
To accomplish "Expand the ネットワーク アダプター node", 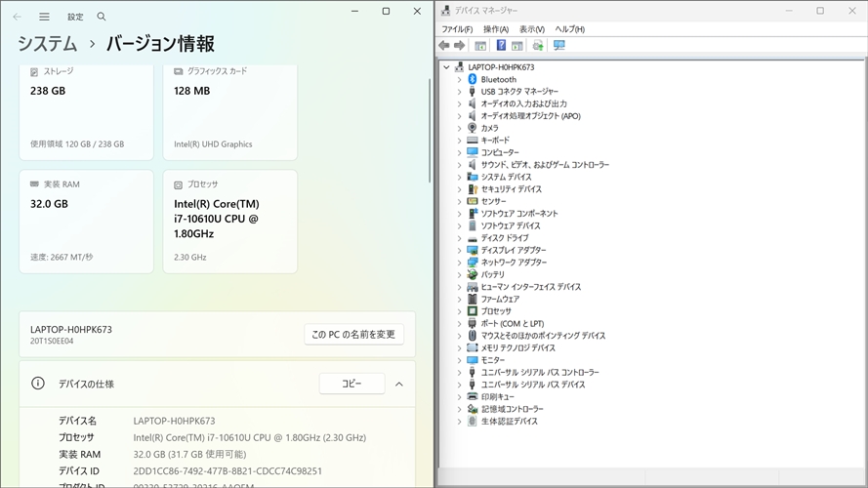I will point(459,263).
